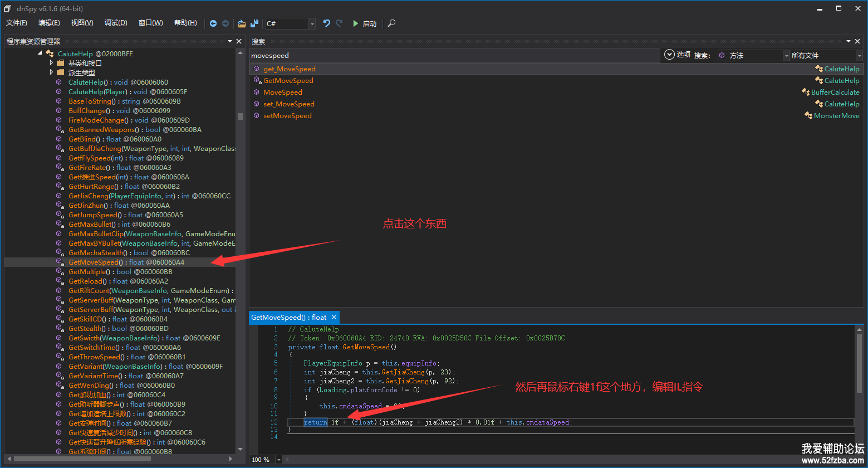The height and width of the screenshot is (468, 868).
Task: Expand the 派生类型 folder node
Action: 51,72
